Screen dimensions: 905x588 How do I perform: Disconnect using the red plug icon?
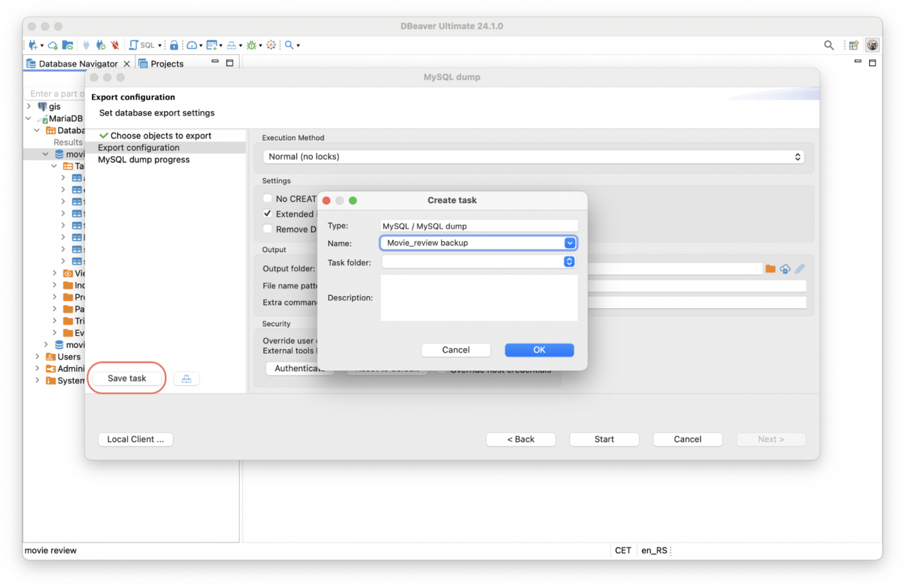point(115,45)
